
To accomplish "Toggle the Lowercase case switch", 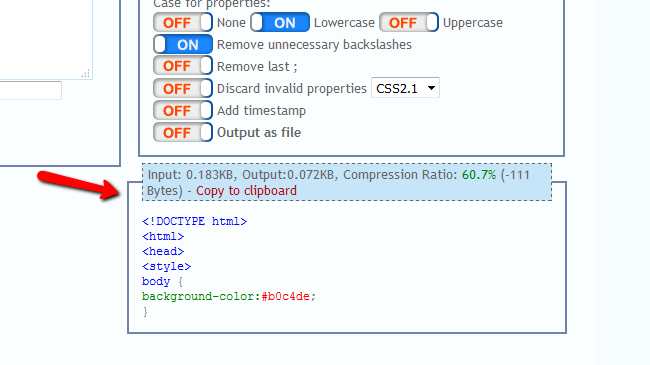I will point(280,22).
